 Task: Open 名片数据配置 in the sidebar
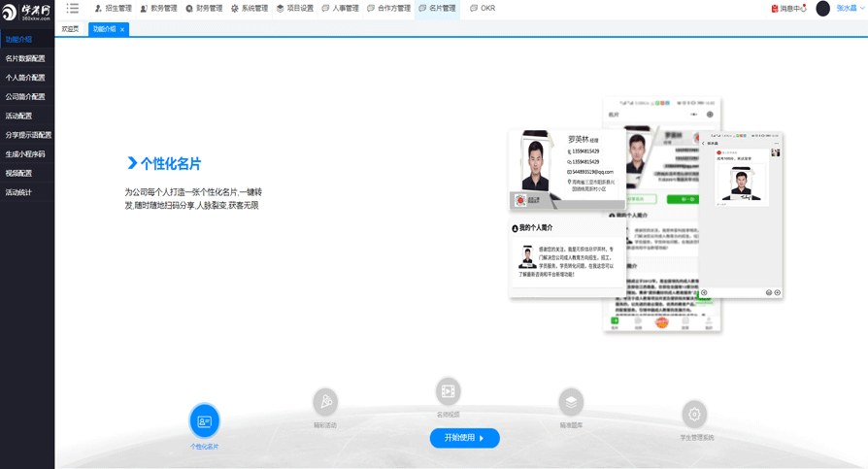point(25,58)
